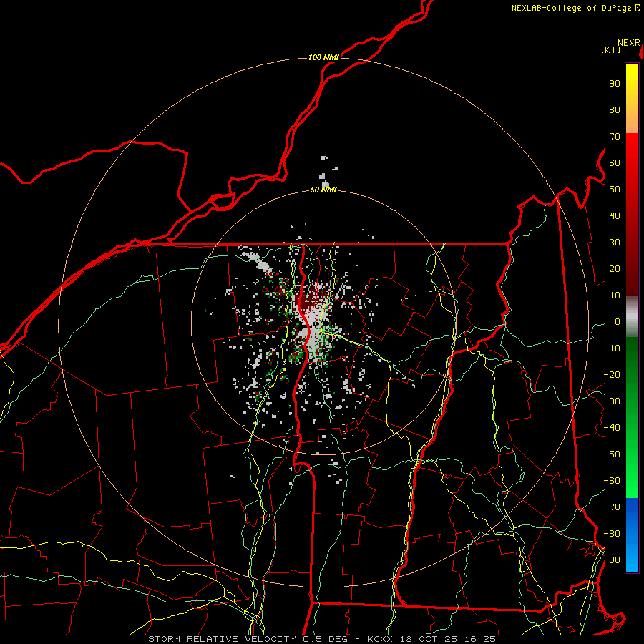Click the -30 value on velocity scale
The width and height of the screenshot is (644, 644).
(x=612, y=401)
